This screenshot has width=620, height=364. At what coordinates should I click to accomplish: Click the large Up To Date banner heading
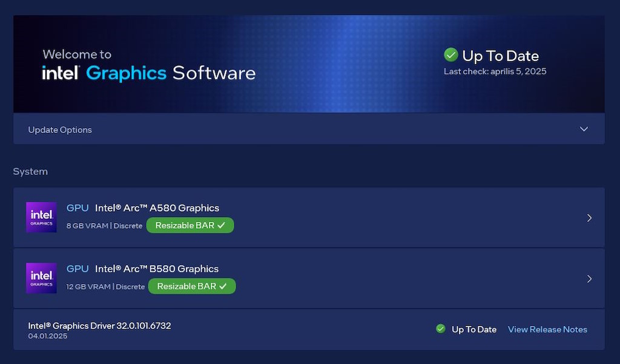click(501, 56)
